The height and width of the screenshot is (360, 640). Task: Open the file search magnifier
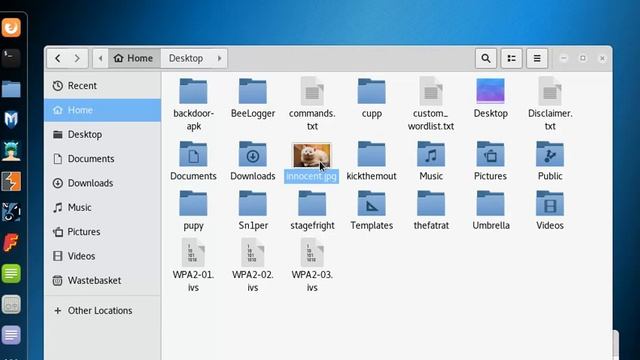(x=486, y=58)
